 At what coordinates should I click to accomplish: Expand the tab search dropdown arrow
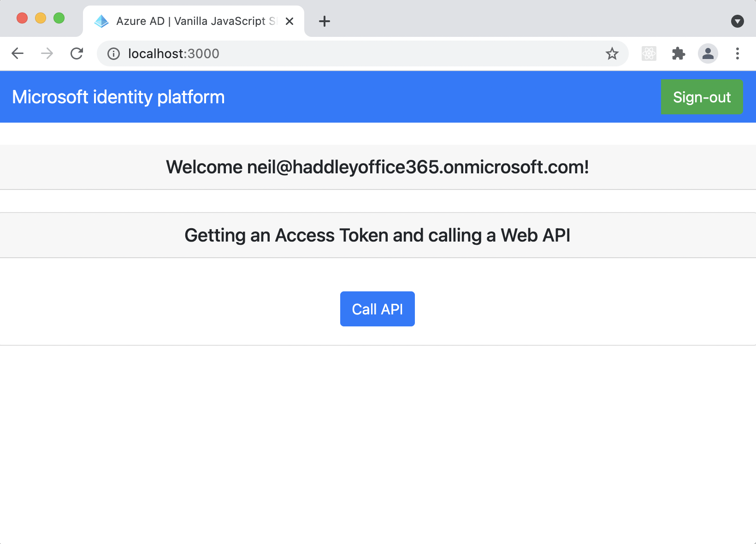tap(737, 21)
